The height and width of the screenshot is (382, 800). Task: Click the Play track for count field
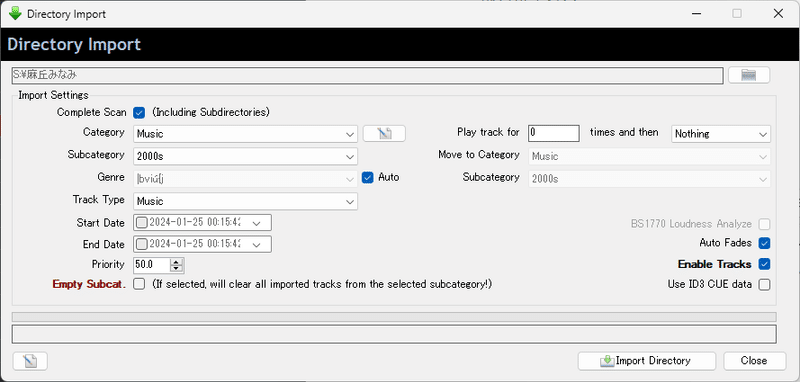point(554,133)
